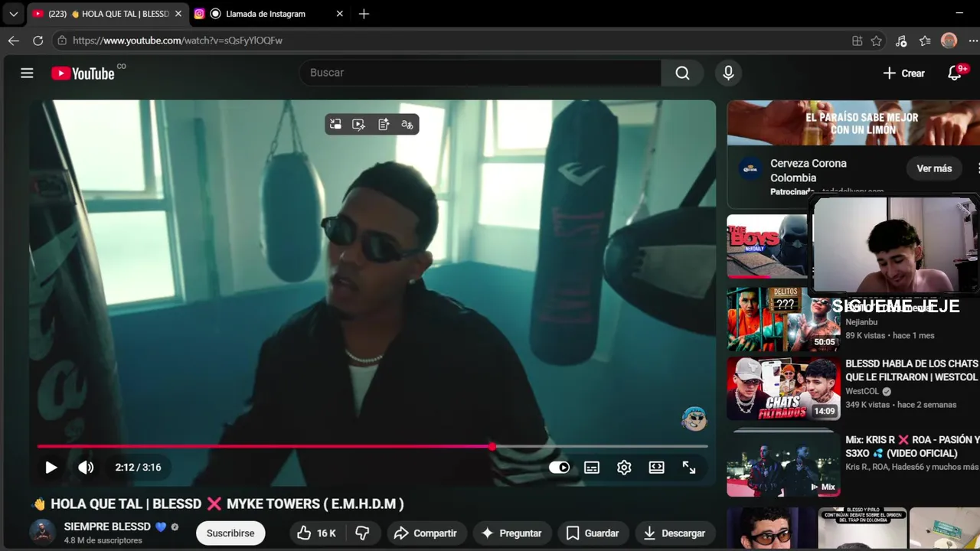980x551 pixels.
Task: Translate video using the overlay translate icon
Action: [x=407, y=124]
